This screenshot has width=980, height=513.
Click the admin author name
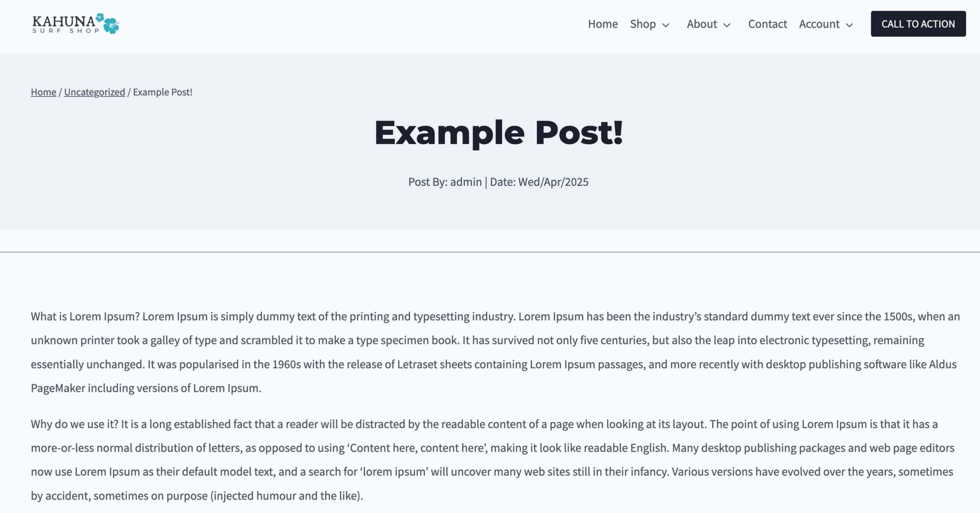466,182
